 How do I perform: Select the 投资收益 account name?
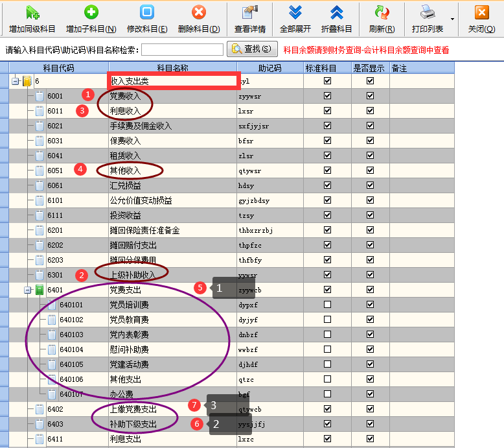[126, 215]
